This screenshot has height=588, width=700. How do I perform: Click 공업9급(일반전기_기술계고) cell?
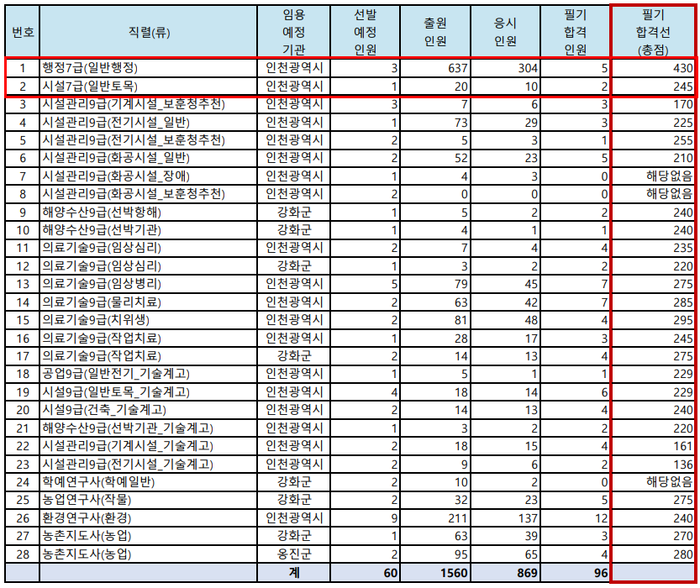pyautogui.click(x=148, y=374)
